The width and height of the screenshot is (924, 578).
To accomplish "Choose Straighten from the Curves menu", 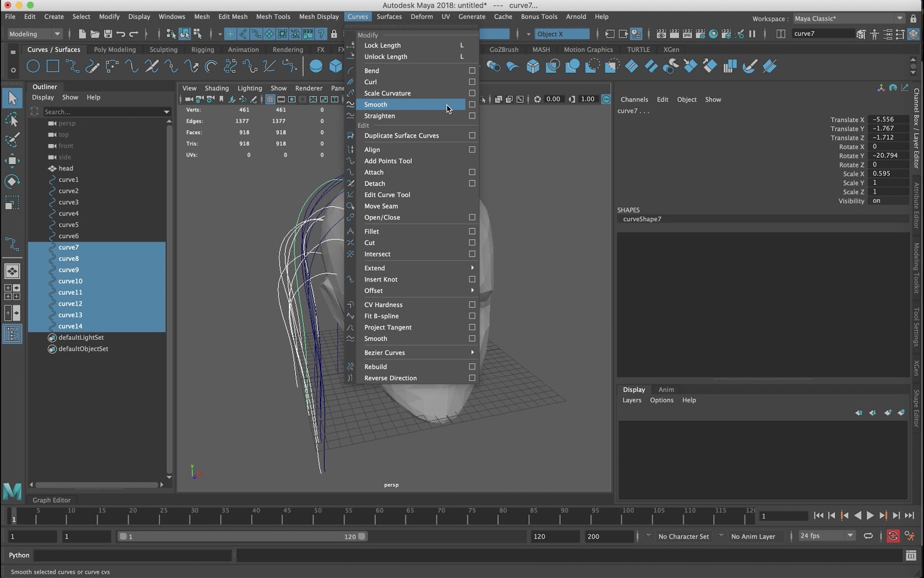I will pos(379,116).
